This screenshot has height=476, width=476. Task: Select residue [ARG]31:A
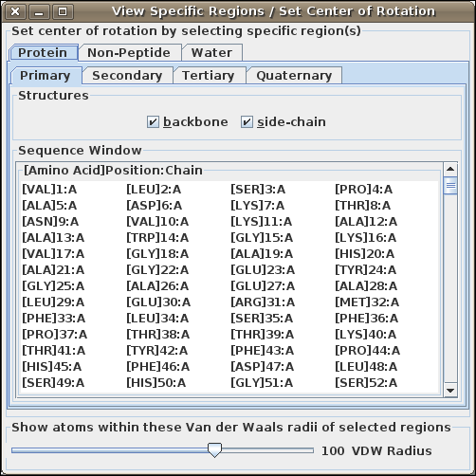[263, 302]
